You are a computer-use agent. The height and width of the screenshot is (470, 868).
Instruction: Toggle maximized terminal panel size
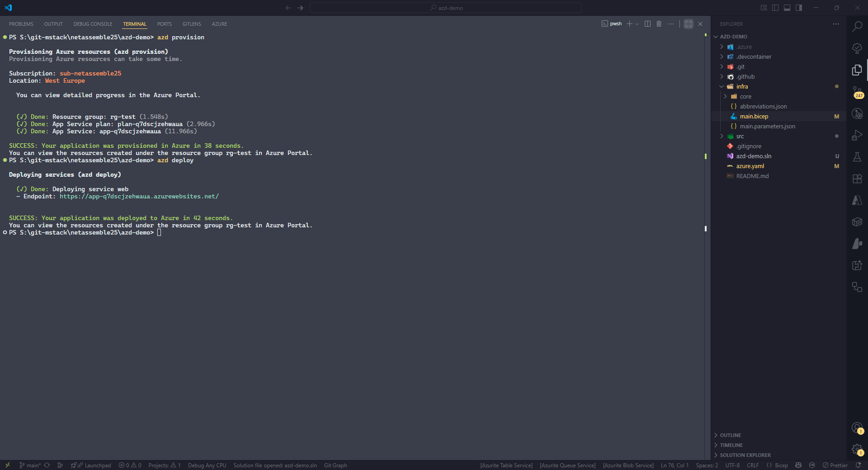tap(688, 24)
